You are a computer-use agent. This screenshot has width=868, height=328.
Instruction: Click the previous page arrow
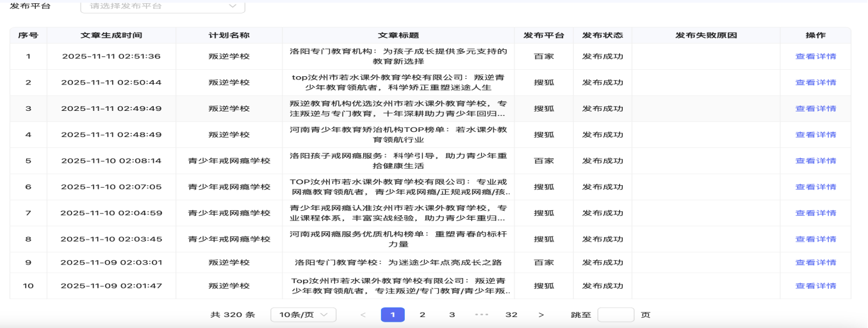coord(363,315)
